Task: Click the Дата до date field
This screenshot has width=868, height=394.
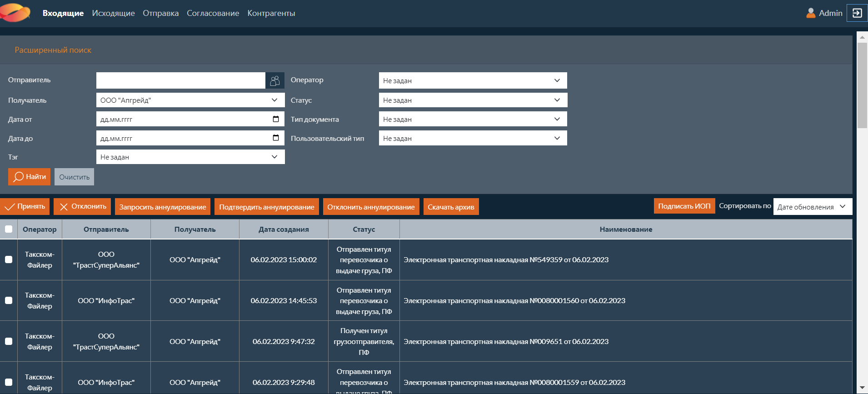Action: (x=190, y=138)
